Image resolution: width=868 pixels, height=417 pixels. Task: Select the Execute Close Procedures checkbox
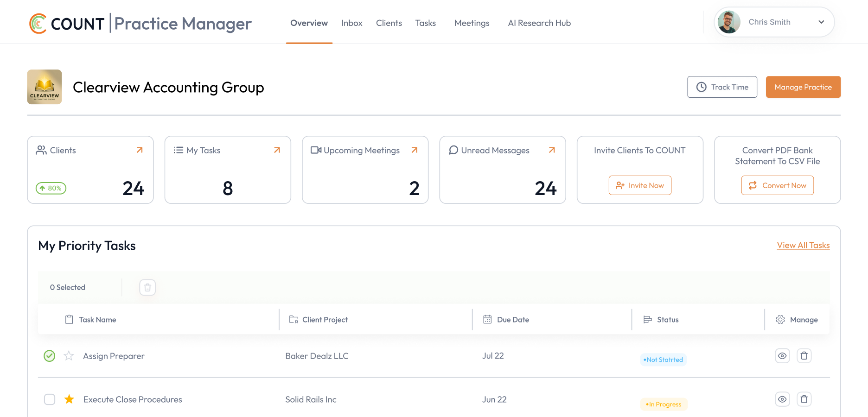point(50,399)
